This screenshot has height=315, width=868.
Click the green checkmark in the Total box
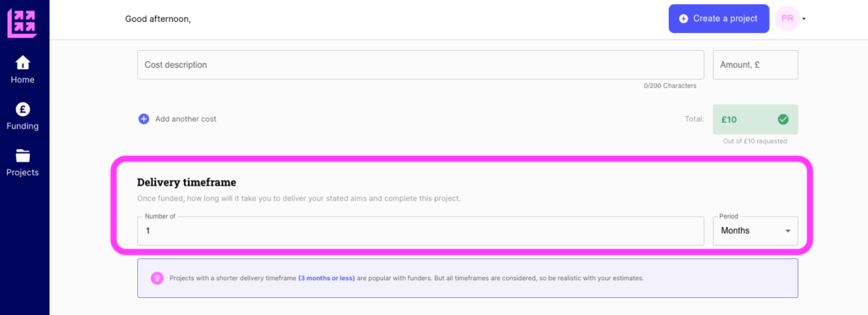[782, 119]
